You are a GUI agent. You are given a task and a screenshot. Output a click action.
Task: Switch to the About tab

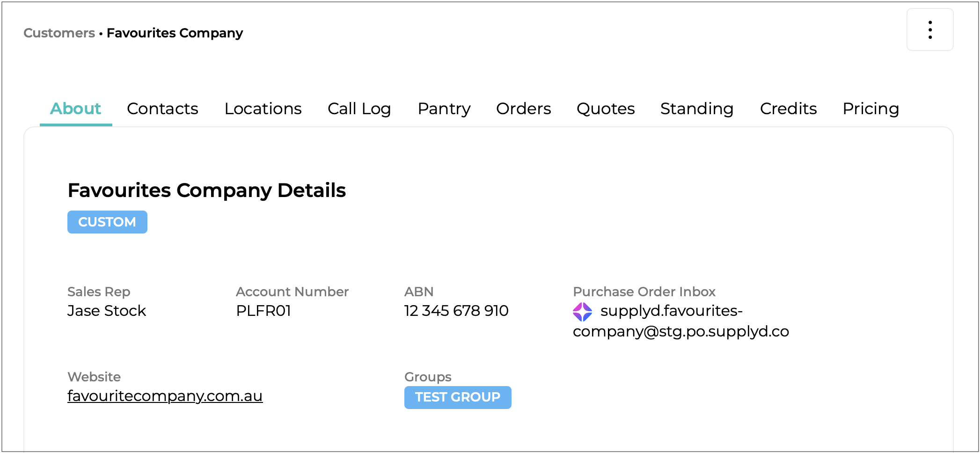pos(75,109)
